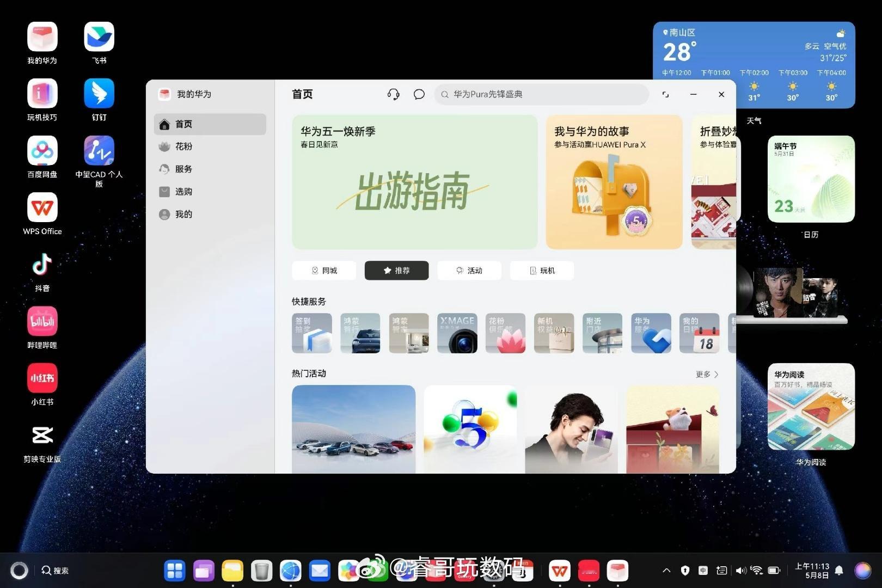Open the smiling man with phone activity card
Screen dimensions: 882x588
pos(572,429)
